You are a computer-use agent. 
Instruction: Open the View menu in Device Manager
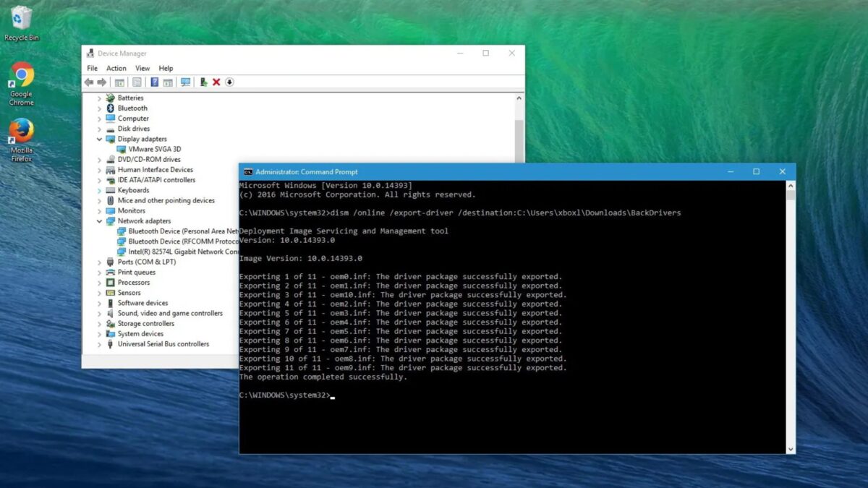pos(142,69)
